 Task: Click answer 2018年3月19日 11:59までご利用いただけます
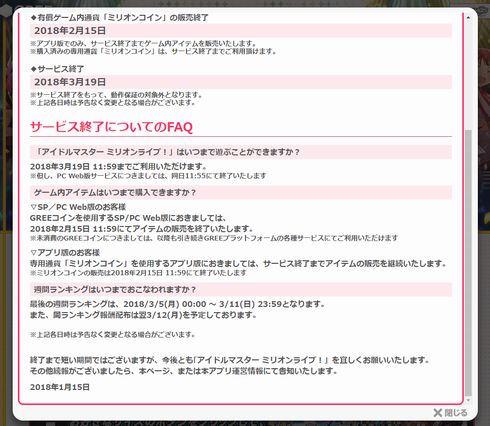point(119,166)
